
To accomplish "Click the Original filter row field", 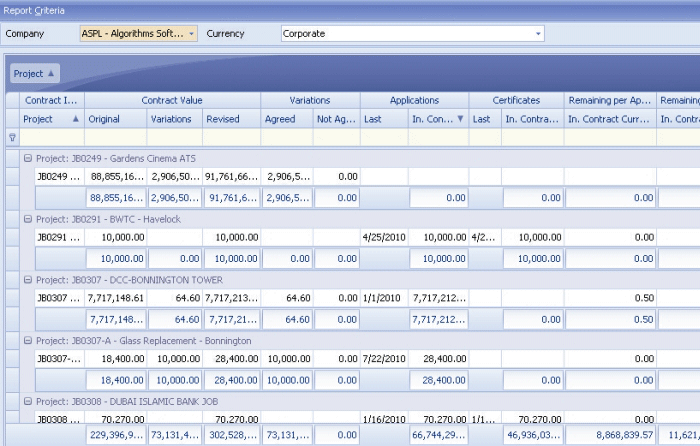I will pos(116,138).
